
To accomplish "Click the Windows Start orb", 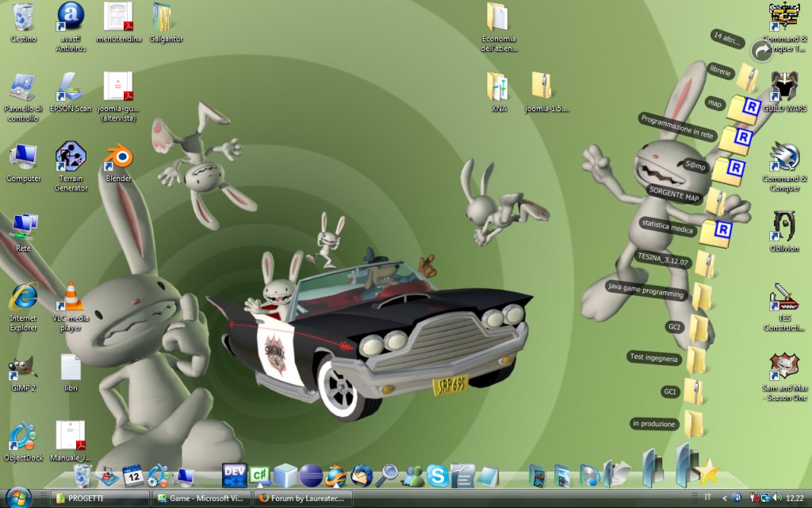I will (19, 498).
